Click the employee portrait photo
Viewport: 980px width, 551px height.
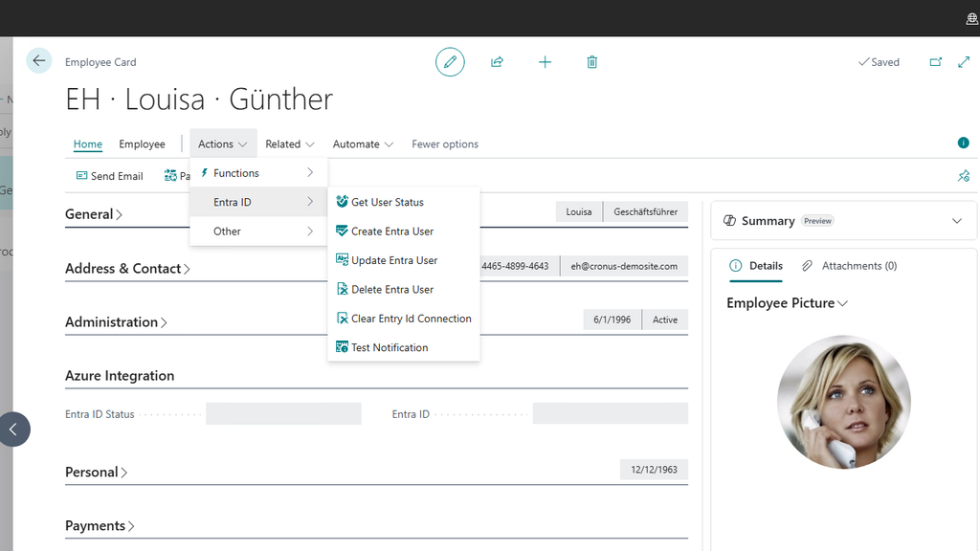(x=844, y=402)
